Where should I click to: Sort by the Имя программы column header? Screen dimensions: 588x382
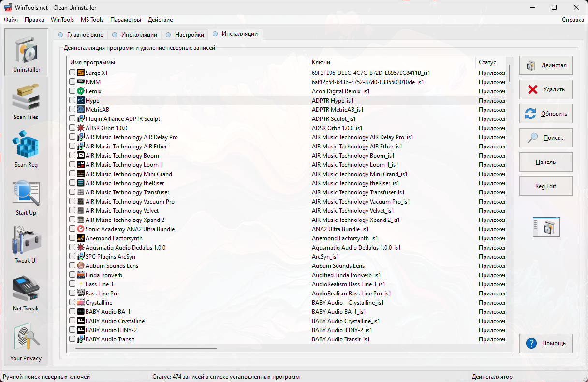(x=188, y=62)
